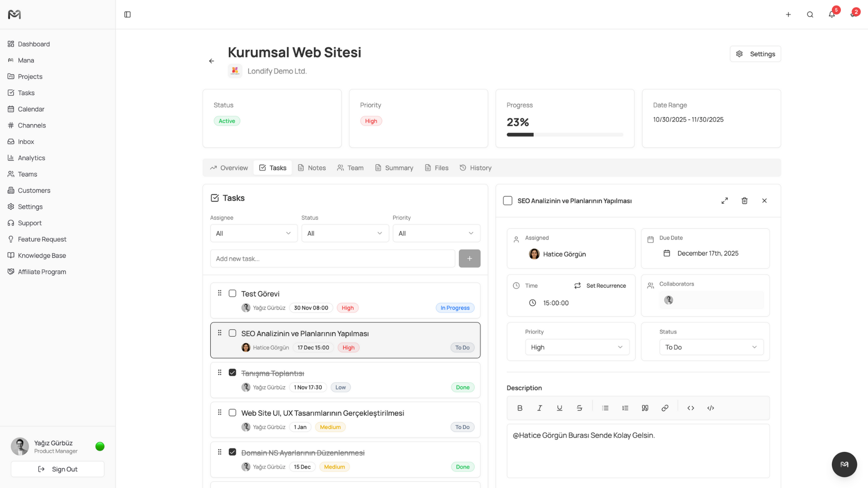This screenshot has width=868, height=488.
Task: Insert a link via the description toolbar
Action: (665, 408)
